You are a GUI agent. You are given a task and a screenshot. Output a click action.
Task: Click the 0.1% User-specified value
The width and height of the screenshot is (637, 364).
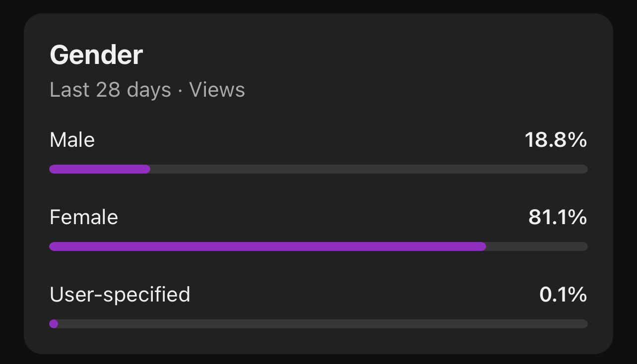coord(563,295)
